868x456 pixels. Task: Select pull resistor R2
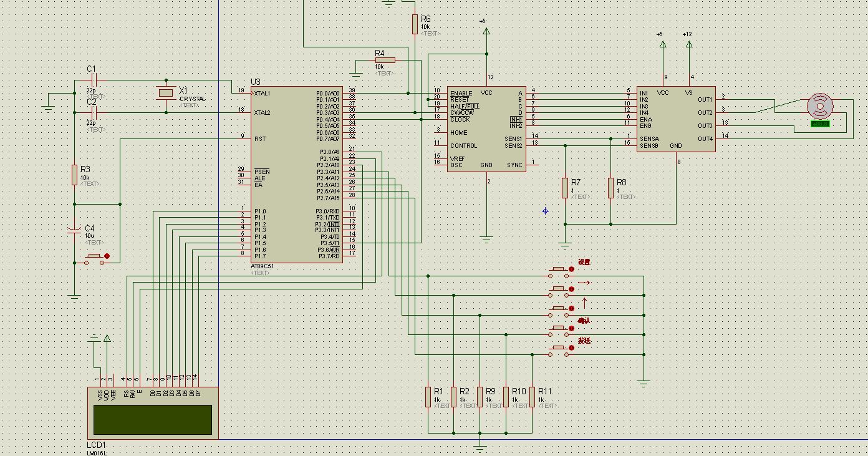454,397
